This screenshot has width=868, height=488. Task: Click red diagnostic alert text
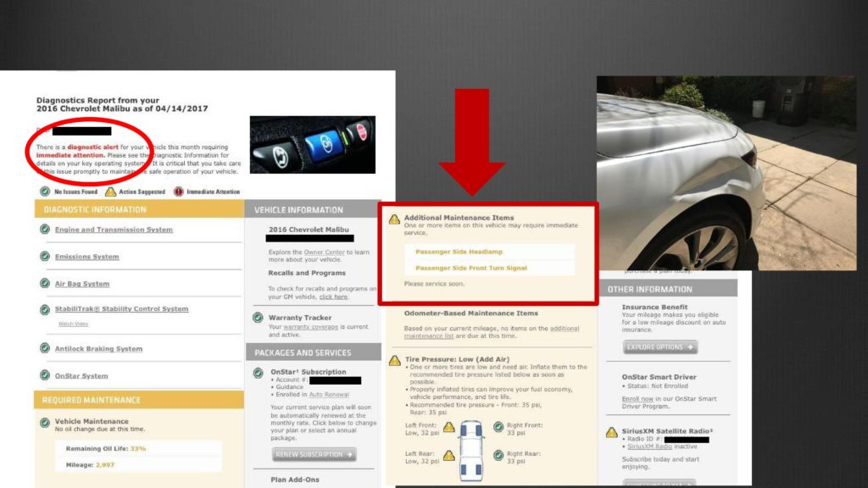92,147
